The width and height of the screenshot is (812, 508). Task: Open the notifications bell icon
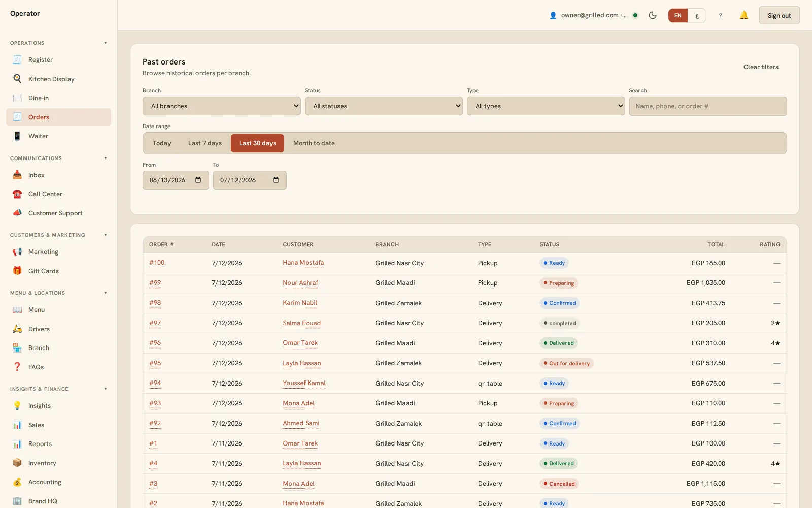pyautogui.click(x=743, y=15)
